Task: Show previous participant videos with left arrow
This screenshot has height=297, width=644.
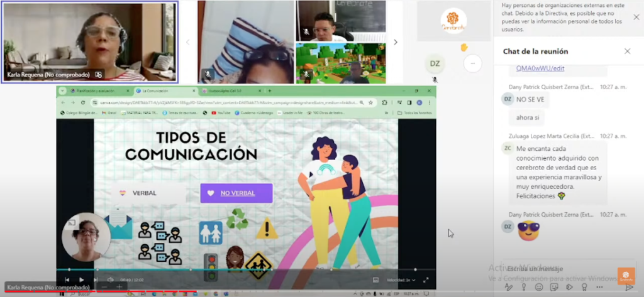Action: pyautogui.click(x=187, y=42)
